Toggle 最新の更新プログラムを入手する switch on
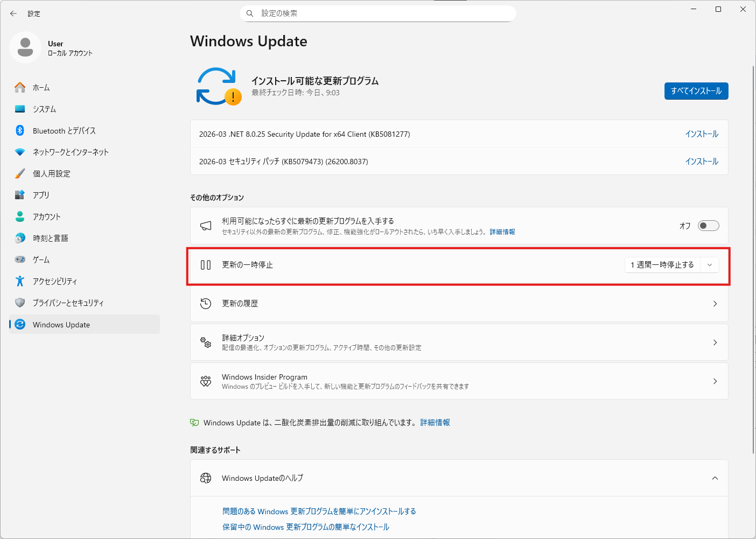Image resolution: width=756 pixels, height=539 pixels. pyautogui.click(x=708, y=226)
